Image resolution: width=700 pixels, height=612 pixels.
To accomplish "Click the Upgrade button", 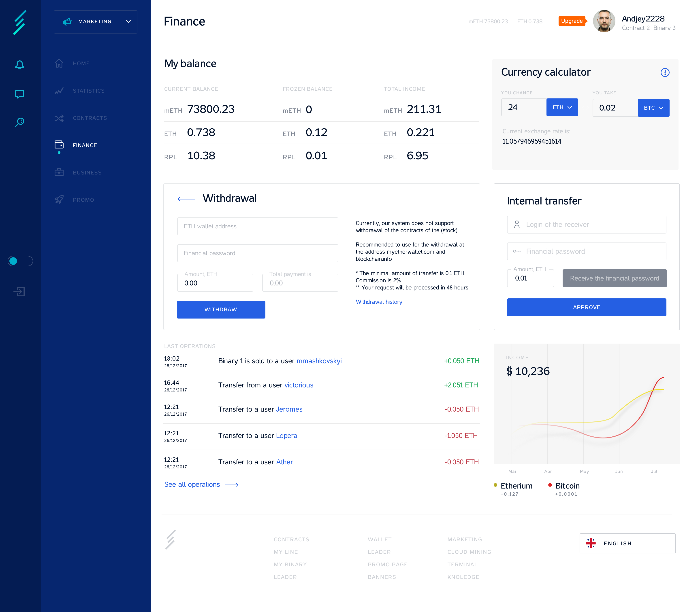I will [572, 21].
